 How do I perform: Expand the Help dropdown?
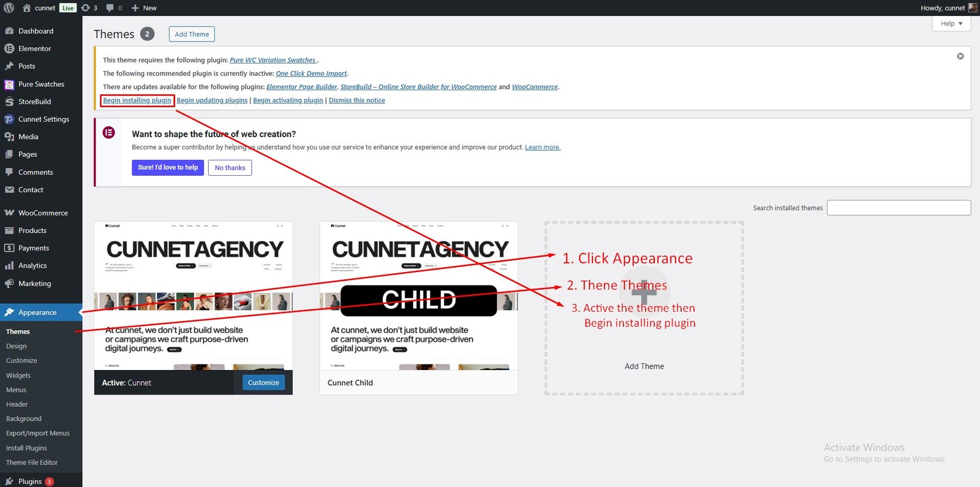coord(951,23)
